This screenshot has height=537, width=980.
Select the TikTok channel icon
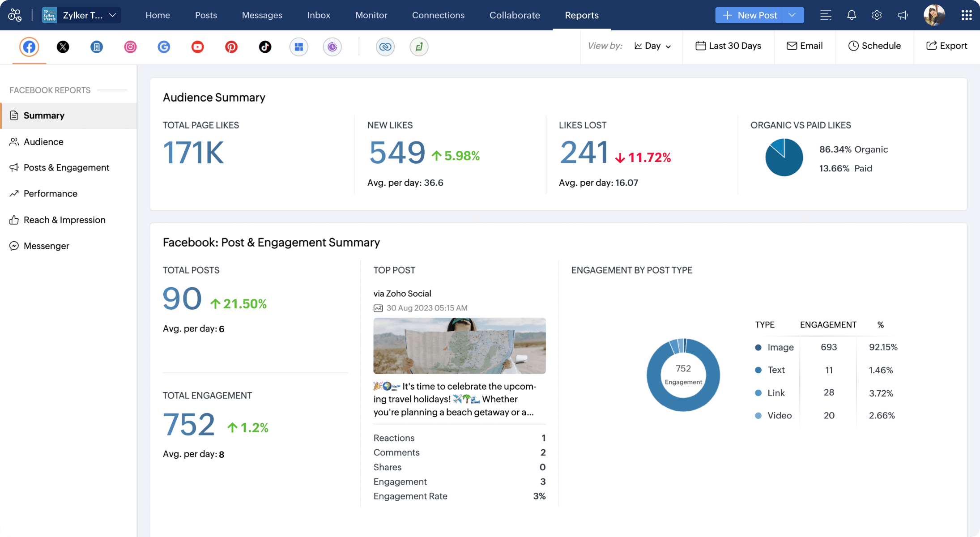265,47
